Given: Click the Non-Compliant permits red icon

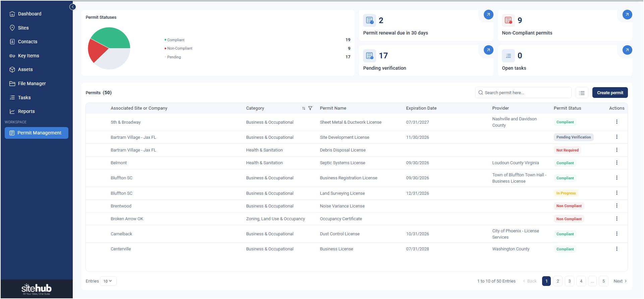Looking at the screenshot, I should click(x=508, y=20).
